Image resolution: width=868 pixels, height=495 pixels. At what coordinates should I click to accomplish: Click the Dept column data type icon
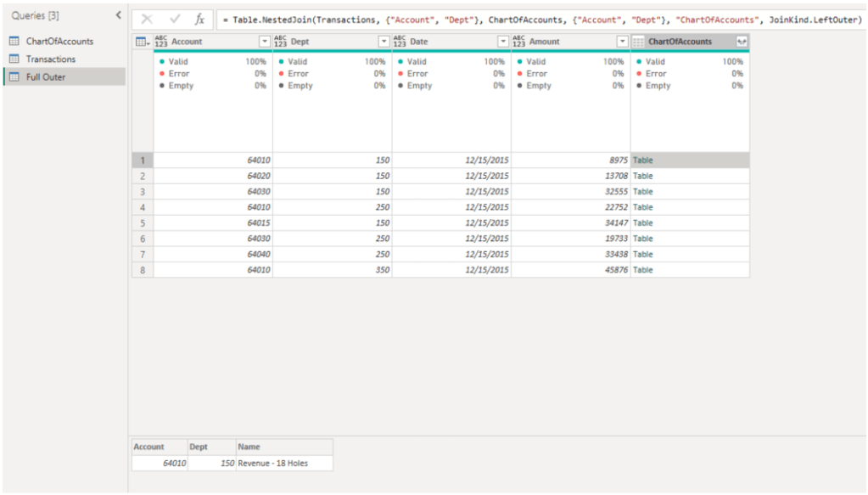pos(281,42)
